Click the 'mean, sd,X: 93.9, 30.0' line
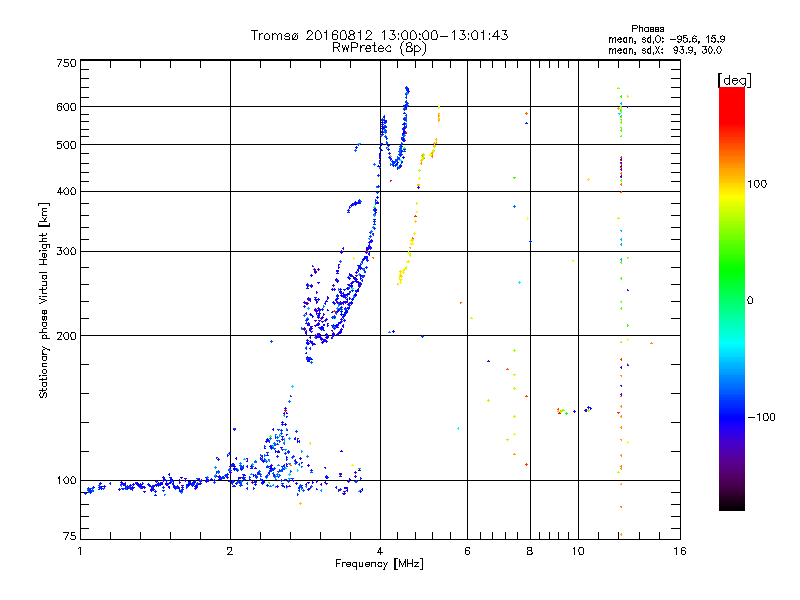This screenshot has width=800, height=600. pyautogui.click(x=665, y=50)
